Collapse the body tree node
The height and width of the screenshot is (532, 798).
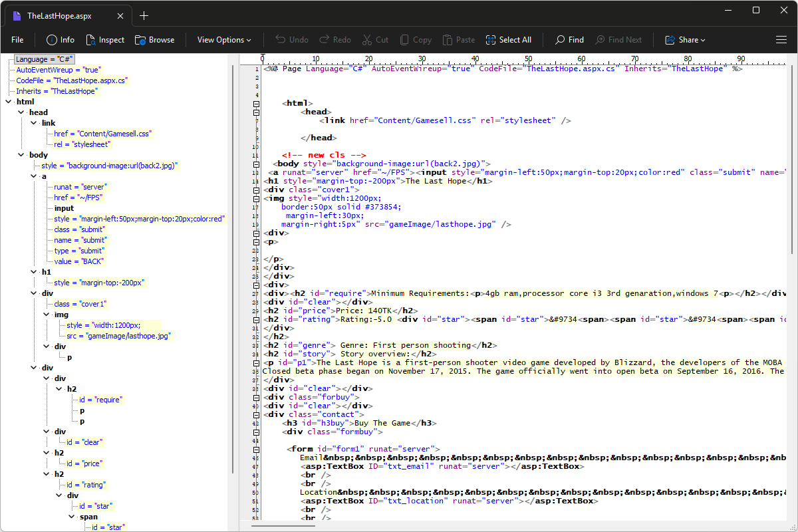[21, 155]
